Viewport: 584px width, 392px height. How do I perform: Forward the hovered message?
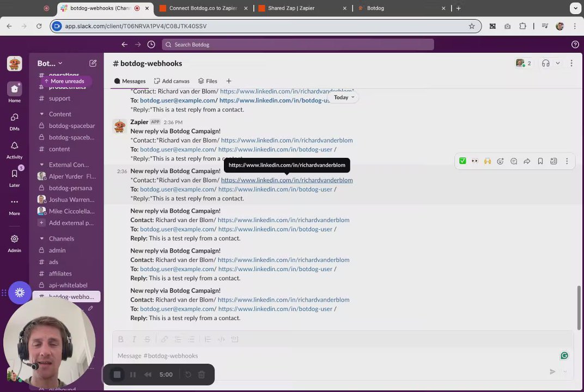tap(527, 161)
